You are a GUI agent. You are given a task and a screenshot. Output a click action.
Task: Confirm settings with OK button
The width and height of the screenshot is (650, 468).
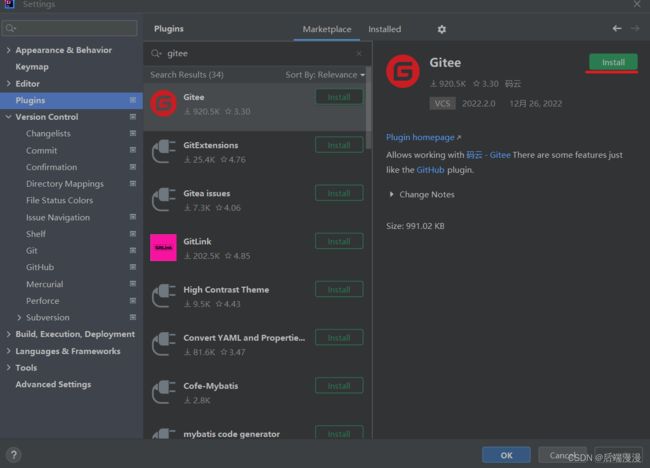pyautogui.click(x=506, y=455)
